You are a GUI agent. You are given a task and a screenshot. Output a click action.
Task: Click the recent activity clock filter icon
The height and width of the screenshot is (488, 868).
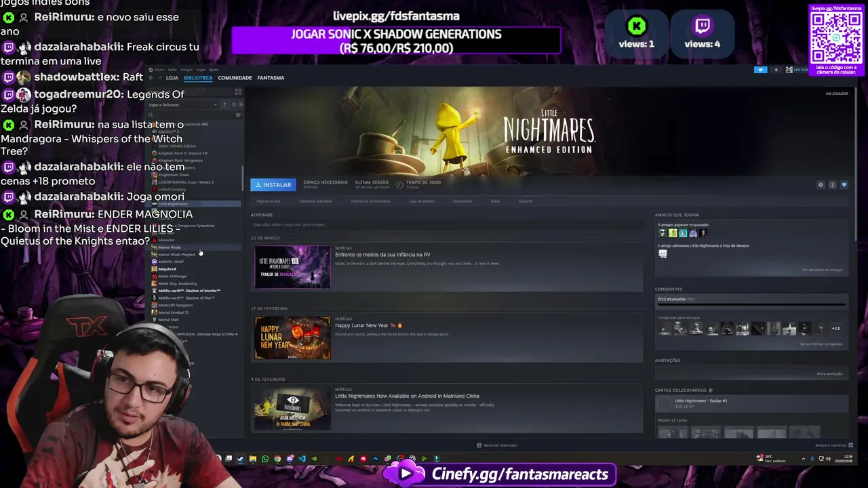(233, 104)
